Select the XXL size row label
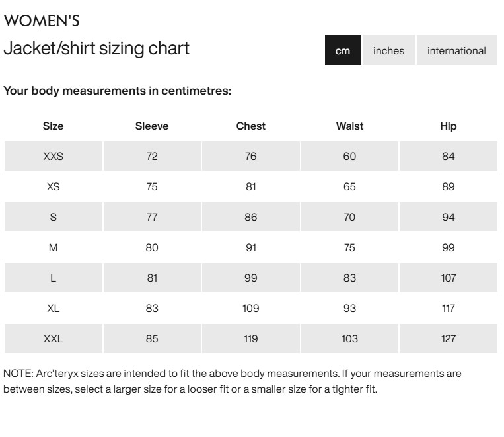504x437 pixels. point(54,338)
